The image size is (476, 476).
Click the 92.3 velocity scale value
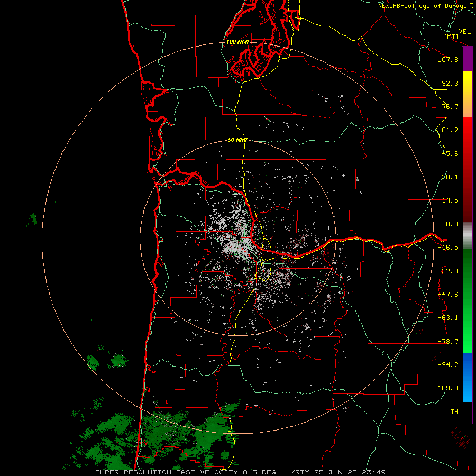pyautogui.click(x=450, y=83)
